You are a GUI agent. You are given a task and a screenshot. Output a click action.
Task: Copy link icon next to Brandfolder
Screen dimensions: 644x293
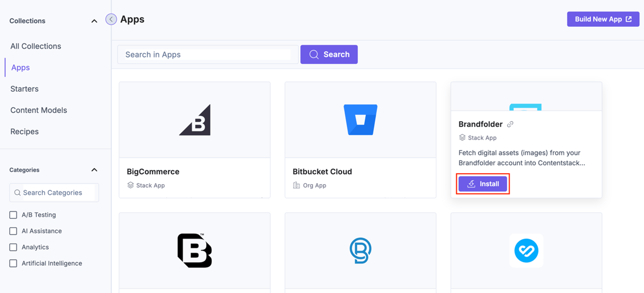[x=510, y=124]
